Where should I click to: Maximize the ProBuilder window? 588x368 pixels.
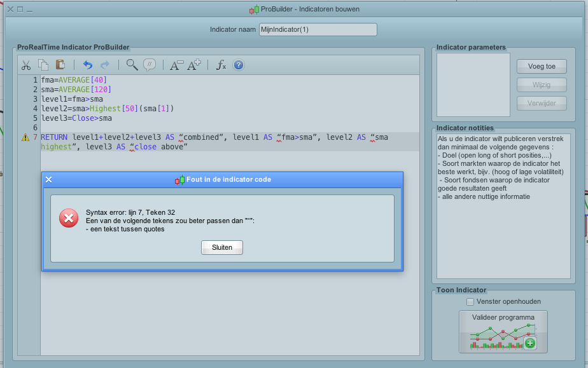click(20, 10)
